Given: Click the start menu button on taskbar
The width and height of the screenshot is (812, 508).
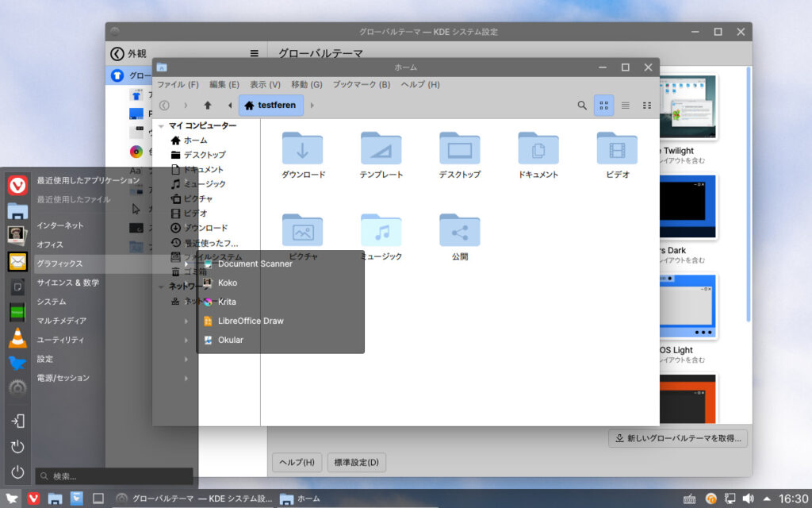Looking at the screenshot, I should [x=11, y=498].
